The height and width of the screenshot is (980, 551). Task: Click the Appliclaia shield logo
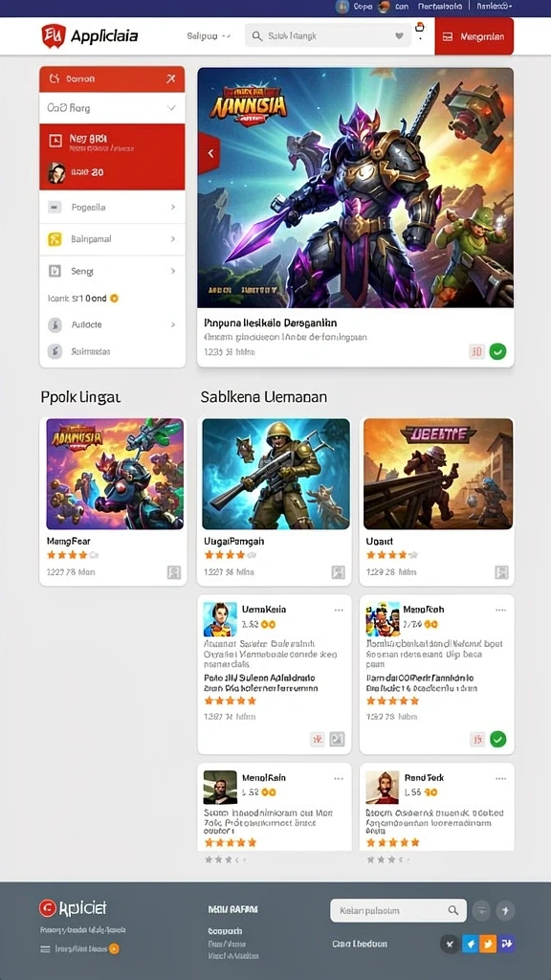54,36
